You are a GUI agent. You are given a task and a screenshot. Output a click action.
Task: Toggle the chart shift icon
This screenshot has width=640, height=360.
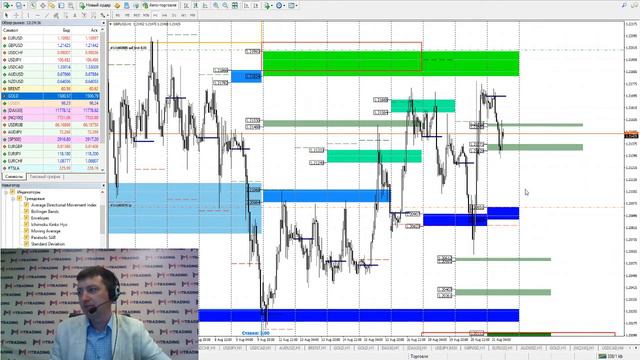256,6
